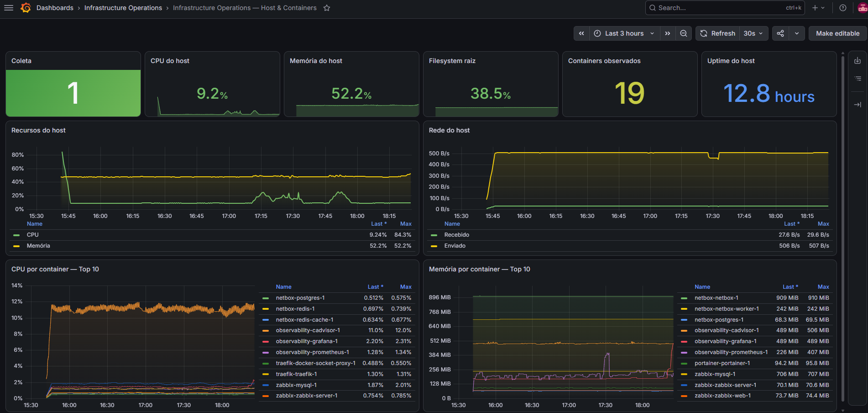
Task: Open the Coleta panel title
Action: pyautogui.click(x=21, y=61)
